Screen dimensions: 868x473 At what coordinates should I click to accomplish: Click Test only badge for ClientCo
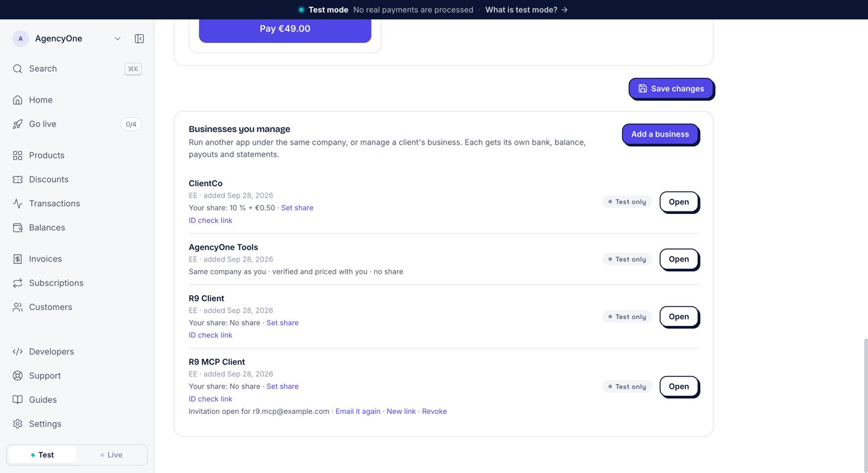point(627,202)
